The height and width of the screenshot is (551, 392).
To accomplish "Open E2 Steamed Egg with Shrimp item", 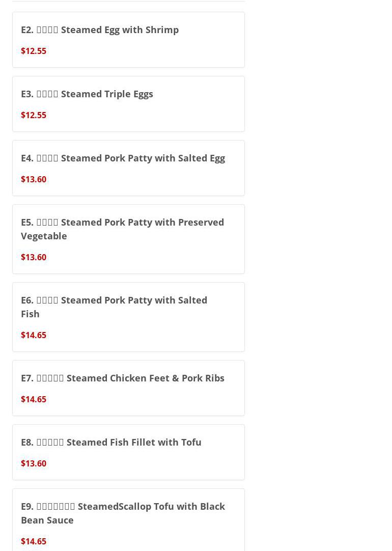I will (100, 30).
